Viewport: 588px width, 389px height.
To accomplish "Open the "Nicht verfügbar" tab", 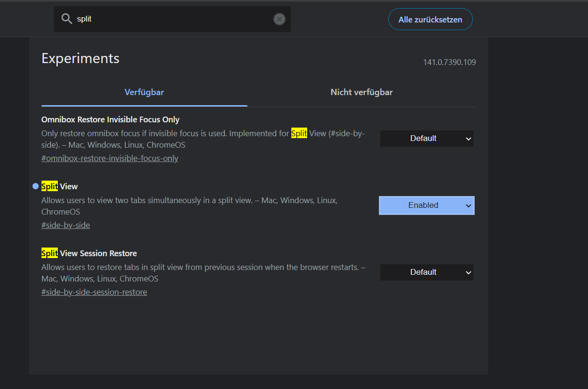I will 362,92.
